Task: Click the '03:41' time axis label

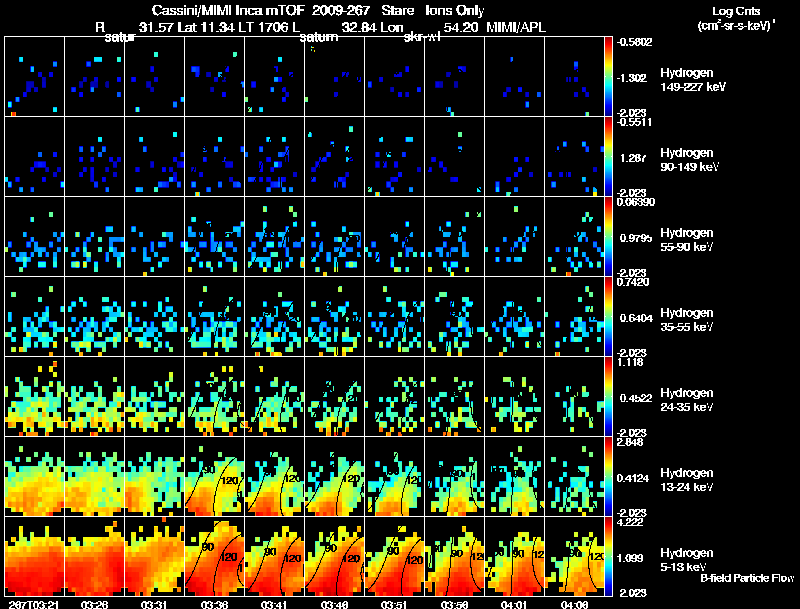Action: (x=274, y=604)
